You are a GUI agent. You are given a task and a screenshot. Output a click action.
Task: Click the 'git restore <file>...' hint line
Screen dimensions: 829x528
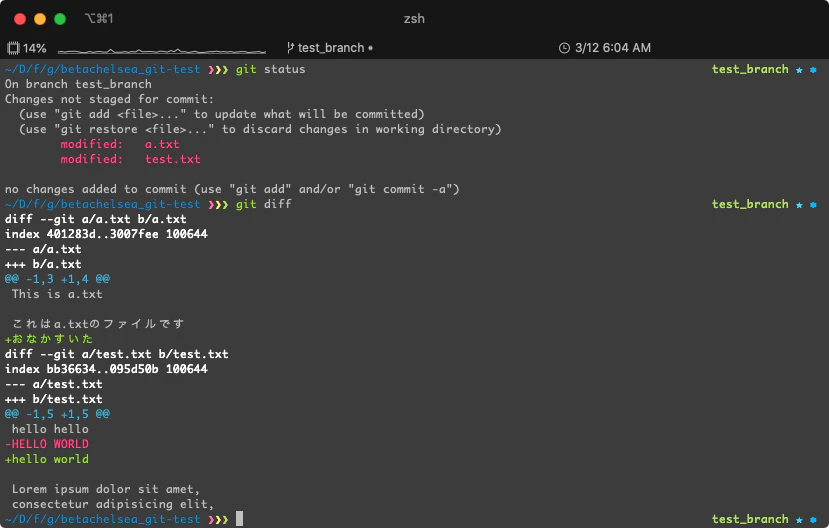(260, 129)
